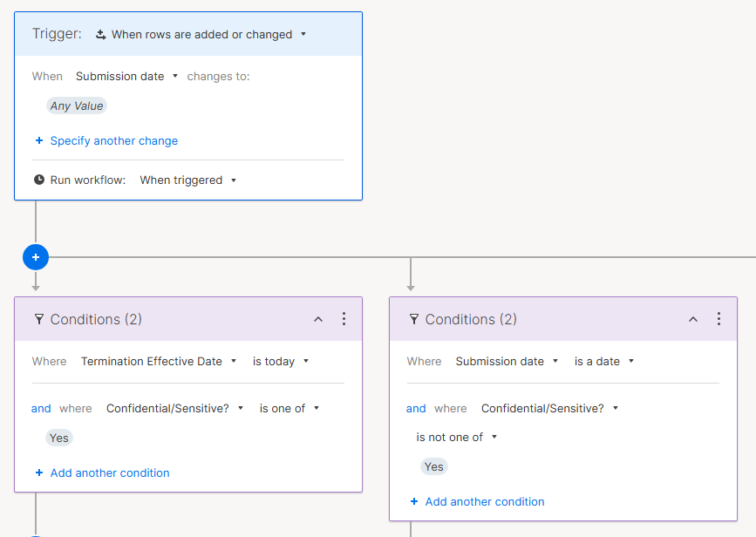Add another condition in right block
This screenshot has width=756, height=537.
(484, 502)
